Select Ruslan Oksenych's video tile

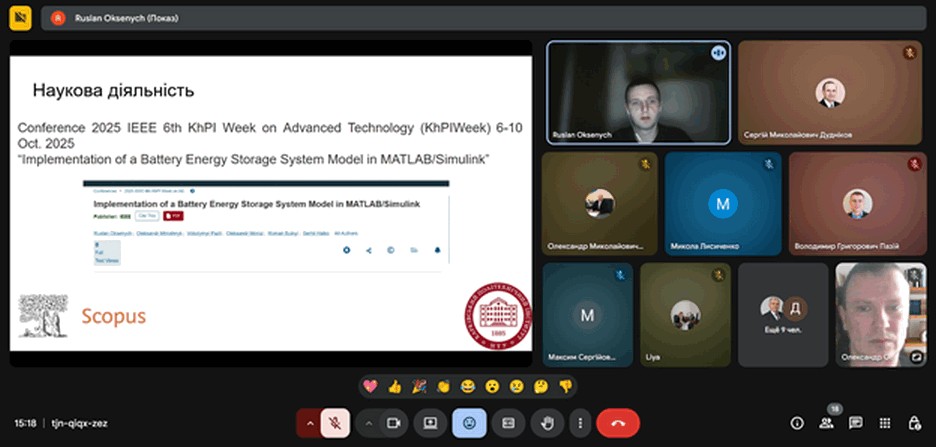(638, 93)
